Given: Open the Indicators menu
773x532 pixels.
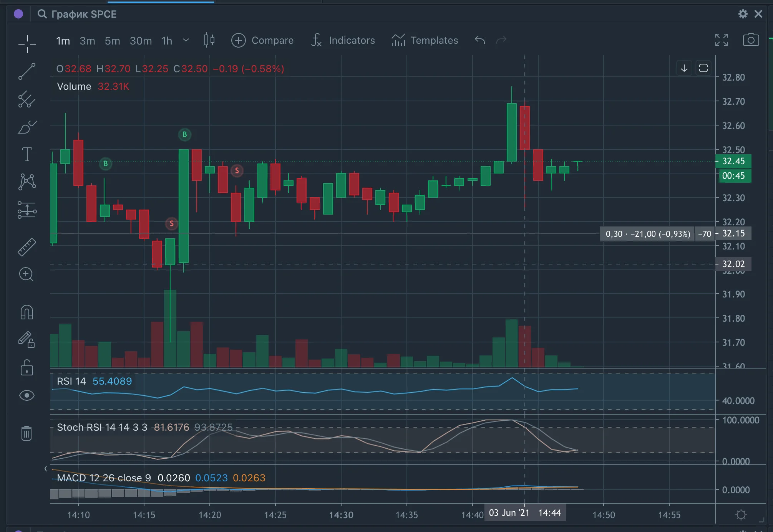Looking at the screenshot, I should [343, 40].
